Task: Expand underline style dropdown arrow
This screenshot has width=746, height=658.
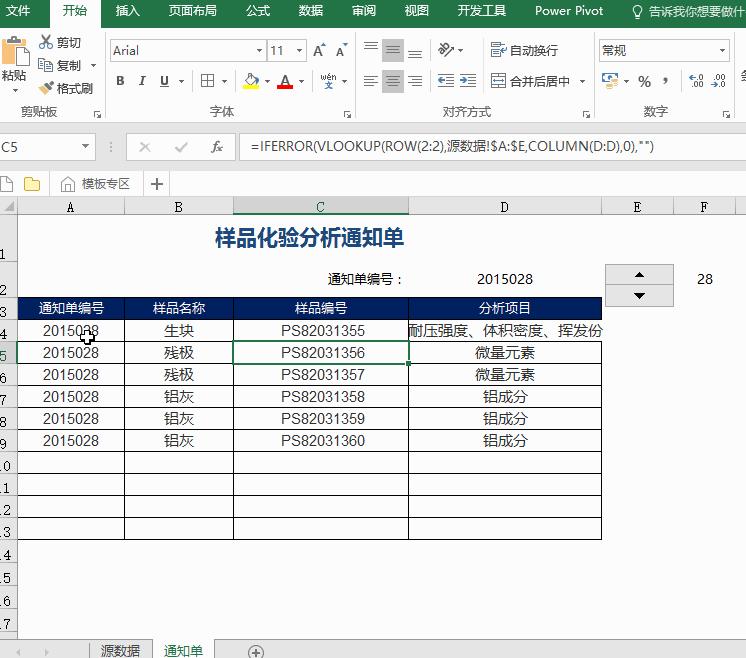Action: point(181,81)
